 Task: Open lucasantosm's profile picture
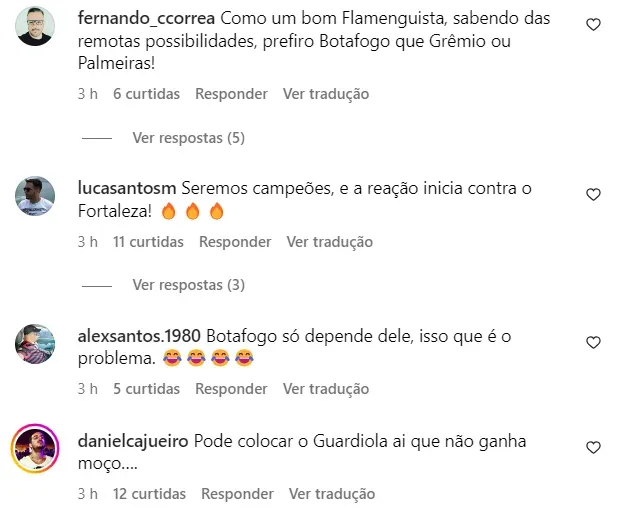click(x=35, y=196)
